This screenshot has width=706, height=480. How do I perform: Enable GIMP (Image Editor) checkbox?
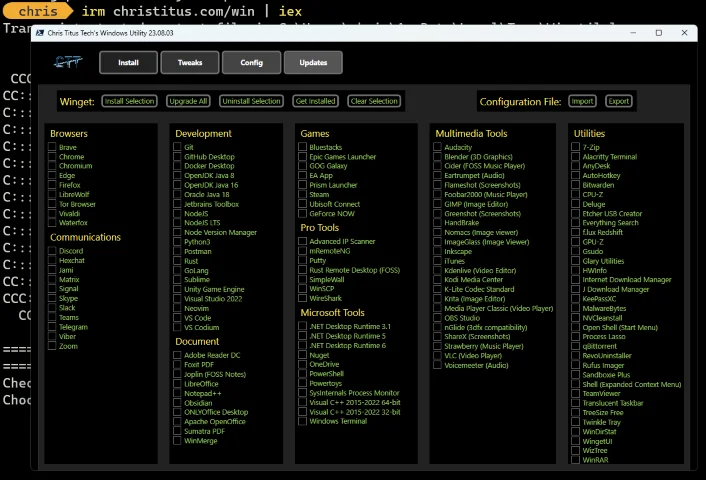(x=437, y=204)
